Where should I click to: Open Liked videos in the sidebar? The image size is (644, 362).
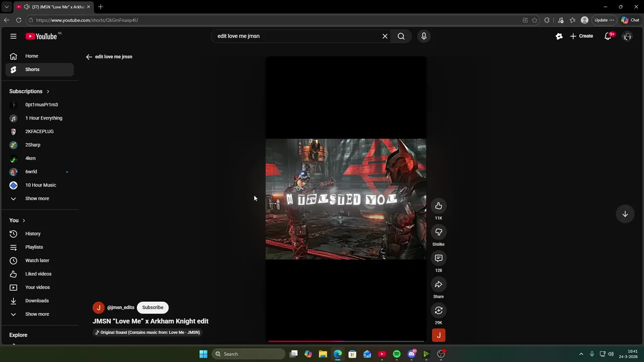pyautogui.click(x=40, y=274)
